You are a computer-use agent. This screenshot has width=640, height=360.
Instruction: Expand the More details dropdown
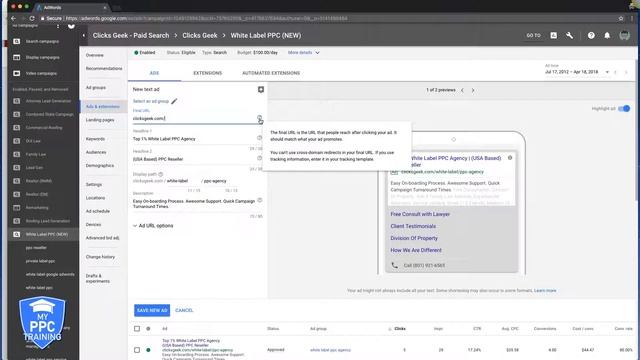(304, 53)
